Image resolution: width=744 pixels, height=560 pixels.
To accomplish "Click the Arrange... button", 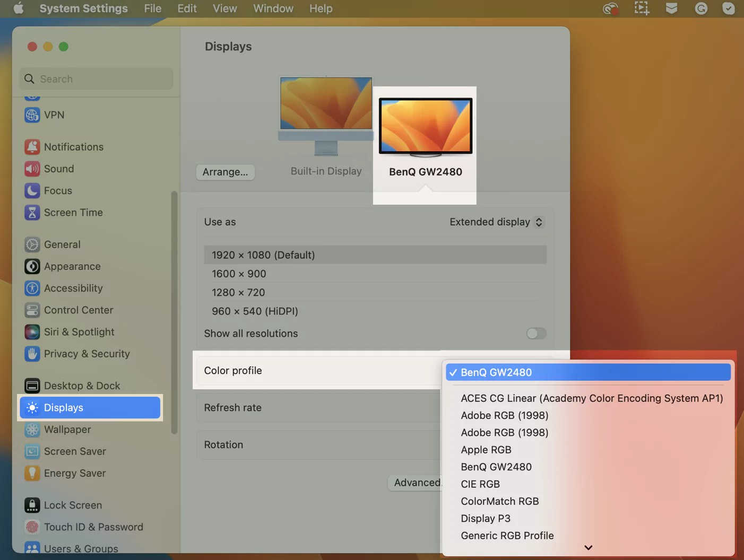I will pos(225,172).
